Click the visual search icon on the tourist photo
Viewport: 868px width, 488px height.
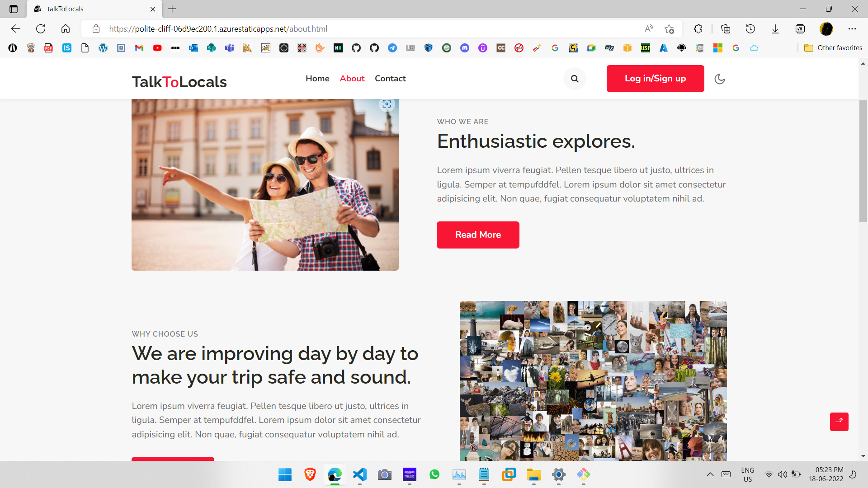pos(387,104)
